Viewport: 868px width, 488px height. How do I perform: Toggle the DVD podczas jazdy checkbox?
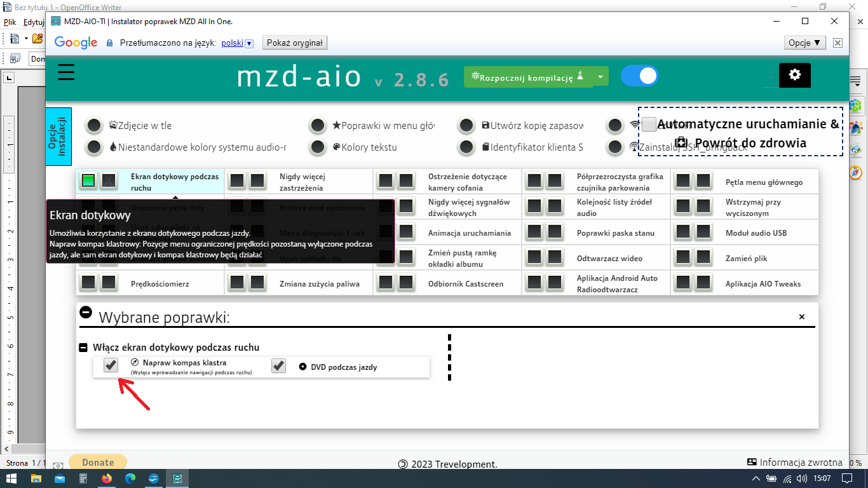tap(278, 366)
